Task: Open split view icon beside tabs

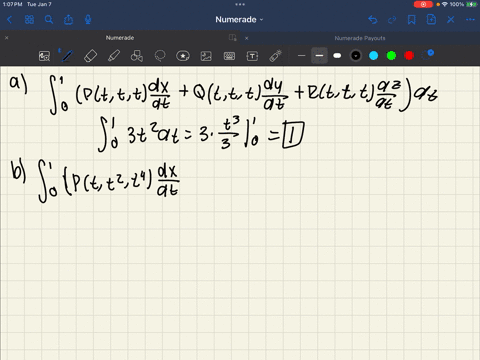Action: (233, 38)
